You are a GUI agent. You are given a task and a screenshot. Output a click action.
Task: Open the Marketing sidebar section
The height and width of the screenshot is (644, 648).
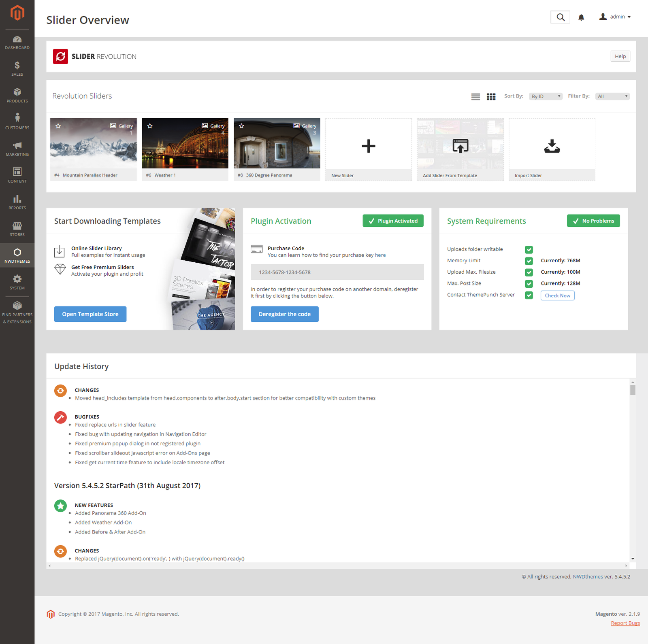click(17, 149)
